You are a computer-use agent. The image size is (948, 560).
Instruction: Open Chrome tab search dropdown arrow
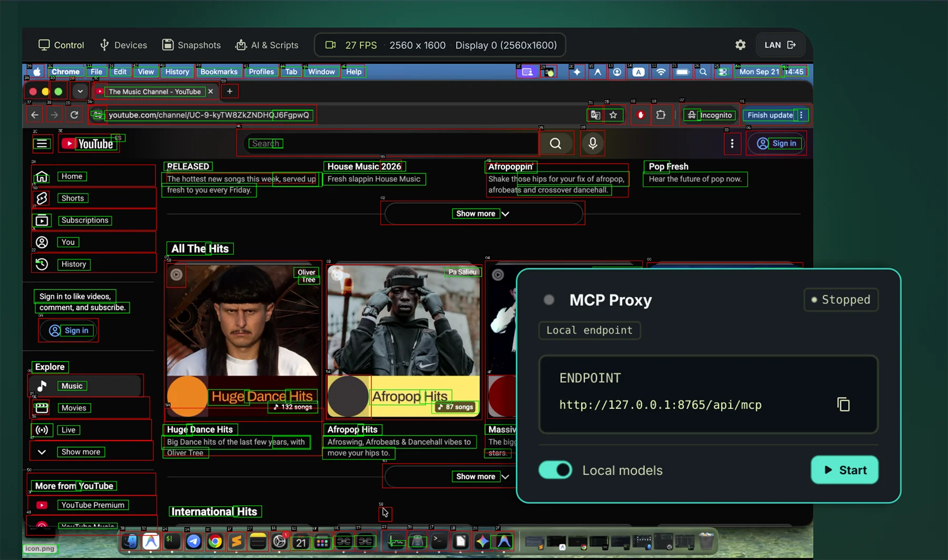pos(80,91)
